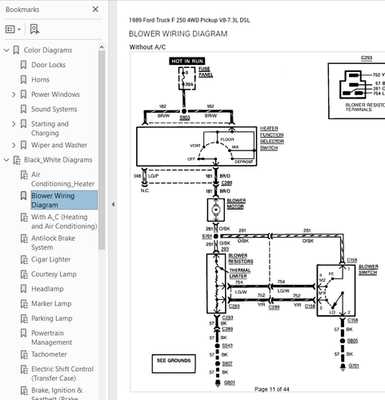The width and height of the screenshot is (385, 400).
Task: Go to Air Conditioning_Heater bookmark
Action: point(63,179)
